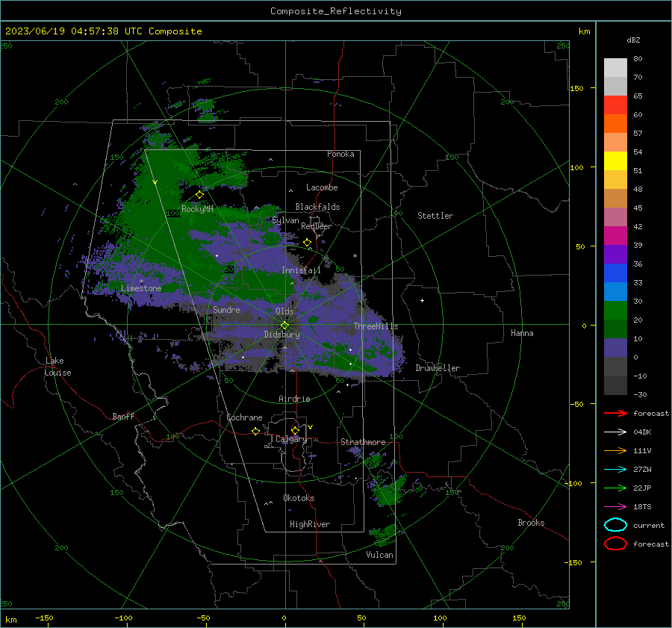
Task: Click the magenta 18TS arrow icon
Action: pyautogui.click(x=615, y=507)
